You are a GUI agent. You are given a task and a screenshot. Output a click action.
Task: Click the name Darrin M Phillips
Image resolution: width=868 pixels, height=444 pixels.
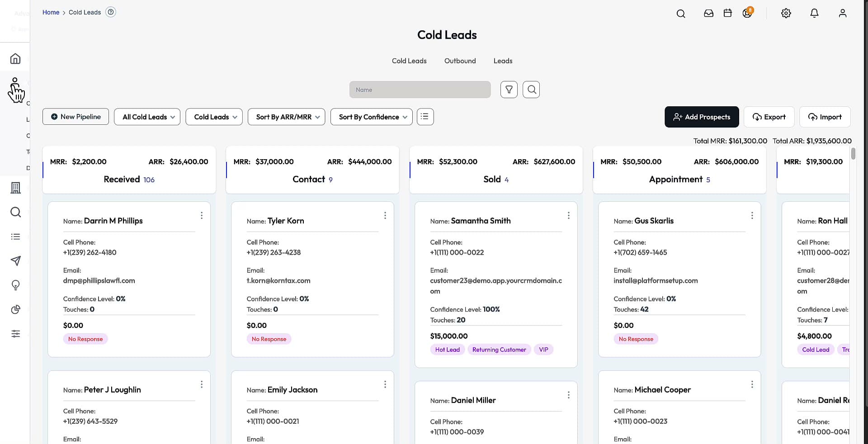(x=113, y=221)
